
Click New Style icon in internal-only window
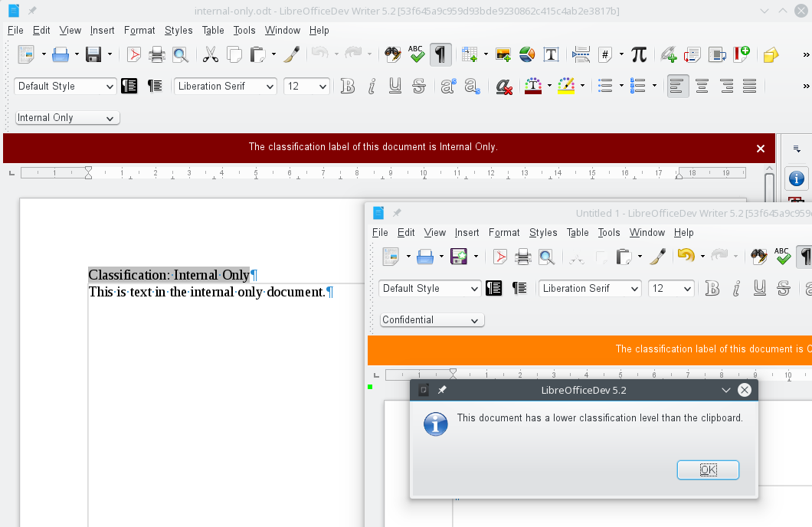click(154, 86)
